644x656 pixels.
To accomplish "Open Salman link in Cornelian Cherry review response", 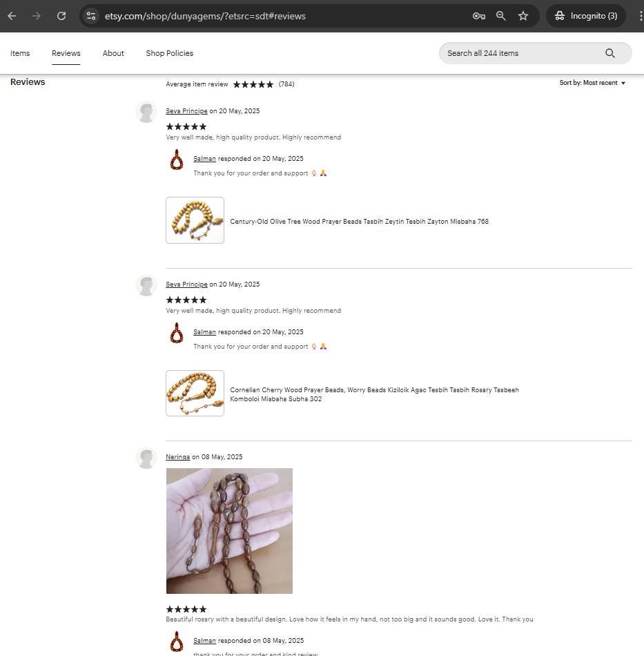I will pos(204,331).
